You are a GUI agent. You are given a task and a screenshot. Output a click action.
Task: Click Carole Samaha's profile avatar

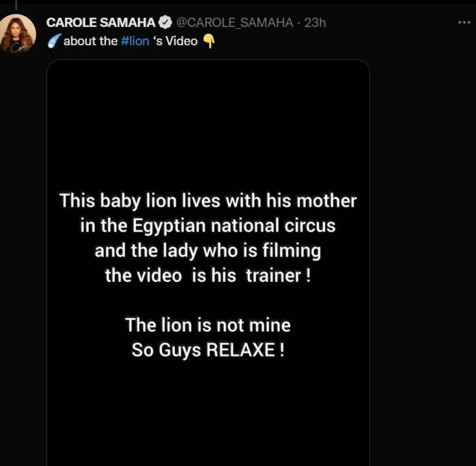pyautogui.click(x=18, y=34)
